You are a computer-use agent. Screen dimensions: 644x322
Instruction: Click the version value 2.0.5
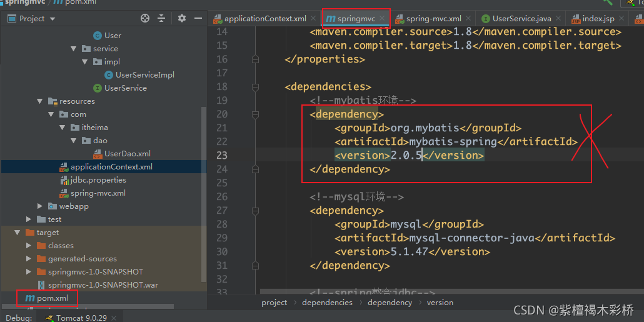point(406,156)
